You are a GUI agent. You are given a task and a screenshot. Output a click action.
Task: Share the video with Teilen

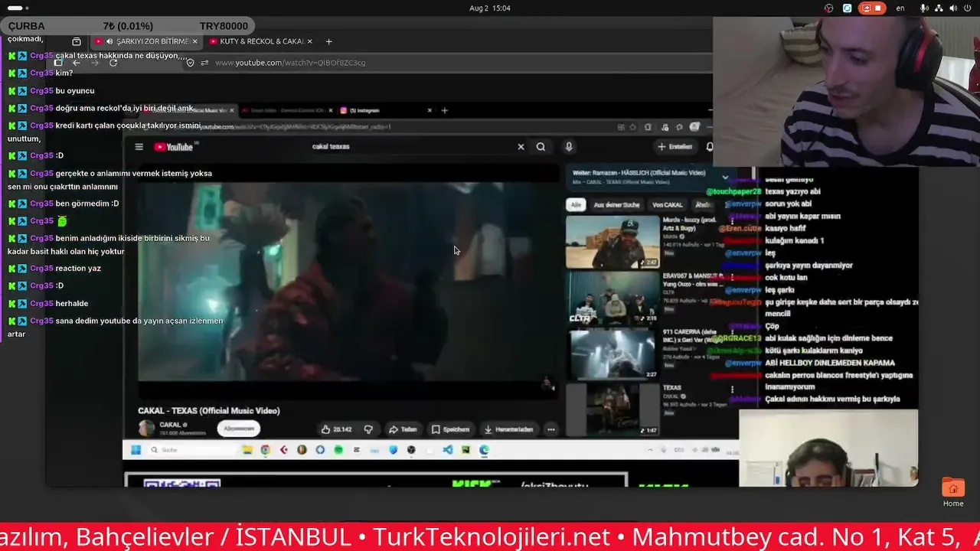[x=403, y=429]
